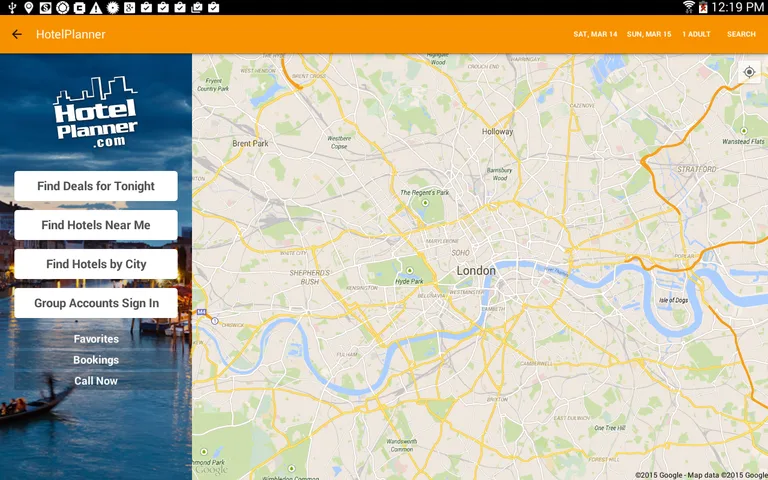This screenshot has width=768, height=480.
Task: Tap the One Tree Hill map label
Action: pyautogui.click(x=609, y=428)
